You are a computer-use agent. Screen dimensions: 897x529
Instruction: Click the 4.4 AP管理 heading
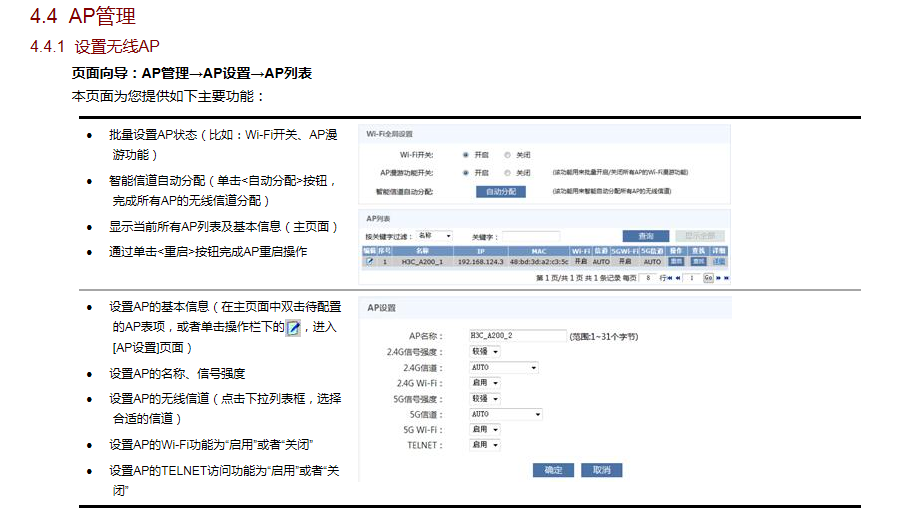pos(83,16)
